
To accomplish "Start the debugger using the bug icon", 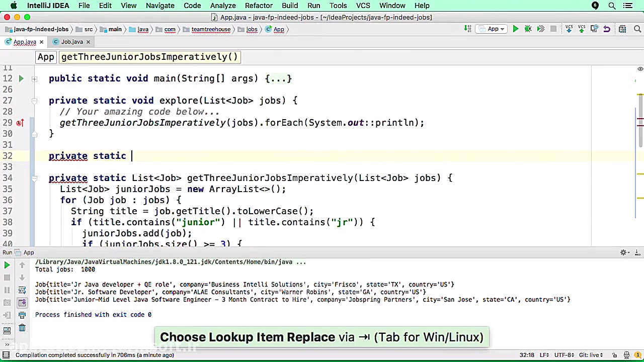I will [x=528, y=29].
